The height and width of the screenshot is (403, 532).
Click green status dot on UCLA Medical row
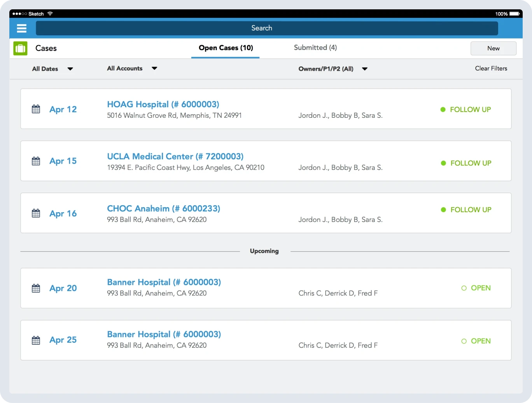click(443, 163)
